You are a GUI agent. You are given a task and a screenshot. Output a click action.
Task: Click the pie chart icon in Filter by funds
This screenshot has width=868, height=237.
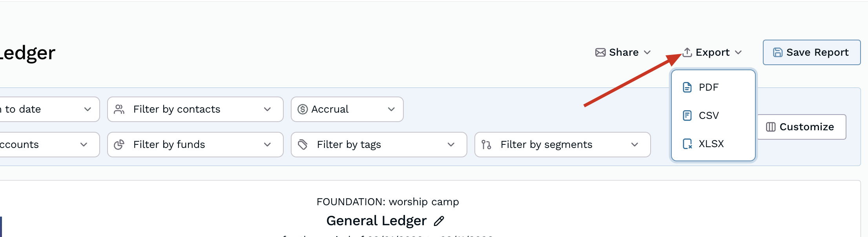119,145
